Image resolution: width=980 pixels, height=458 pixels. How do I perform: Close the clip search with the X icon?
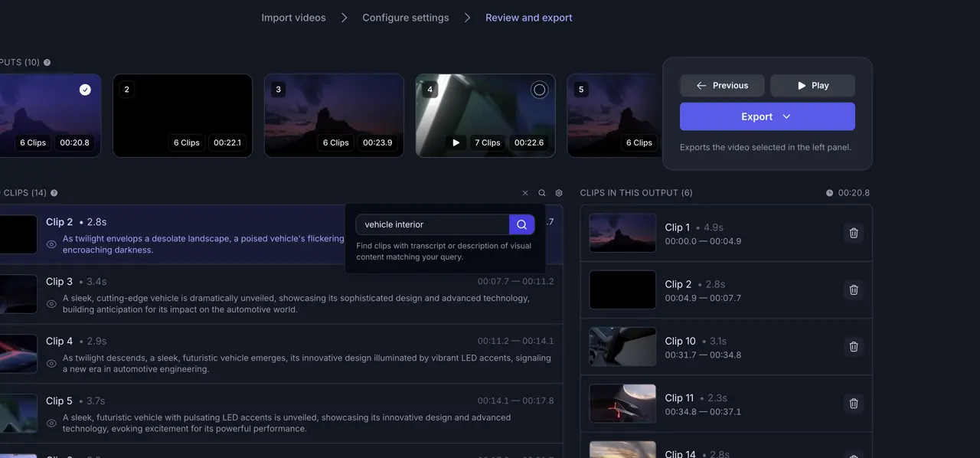pyautogui.click(x=525, y=193)
